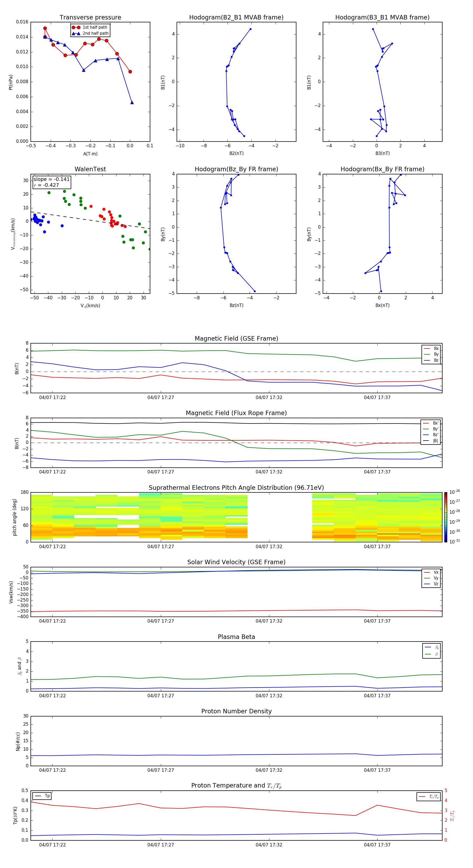This screenshot has height=868, width=473.
Task: Click the 'Plasma Beta' plot title
Action: coord(236,637)
